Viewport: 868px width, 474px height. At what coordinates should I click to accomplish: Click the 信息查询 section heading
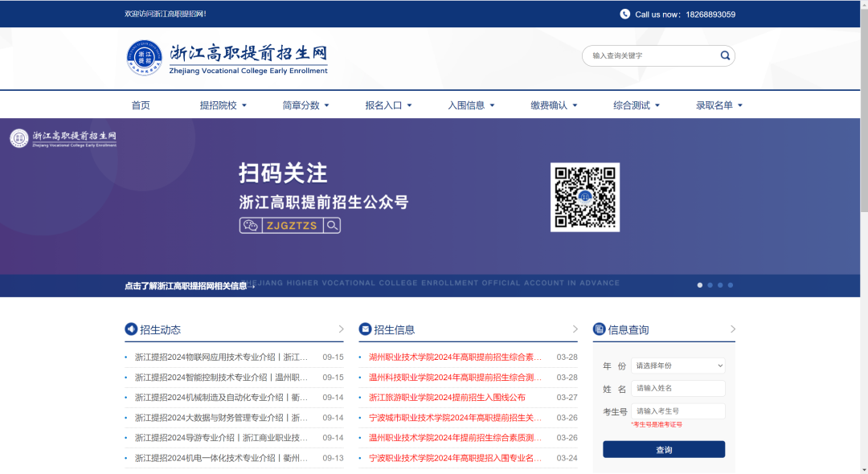point(628,329)
